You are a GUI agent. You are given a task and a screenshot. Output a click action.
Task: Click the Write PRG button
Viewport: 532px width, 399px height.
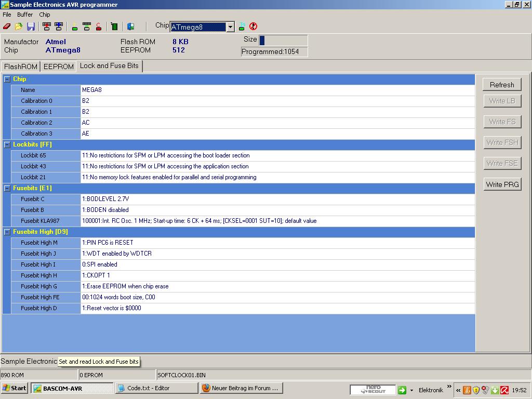[502, 184]
